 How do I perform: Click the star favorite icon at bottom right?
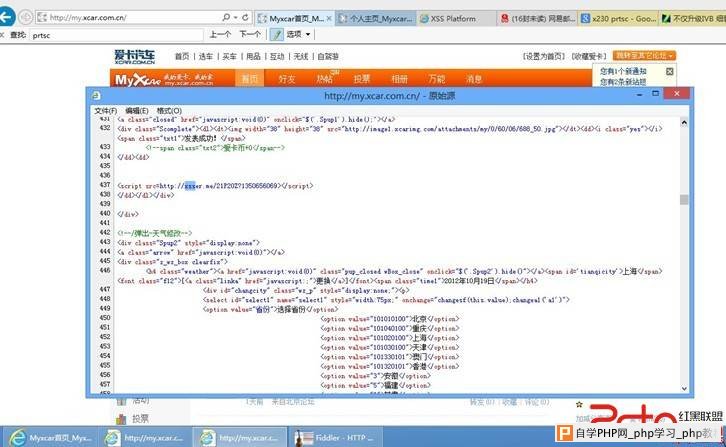click(579, 404)
